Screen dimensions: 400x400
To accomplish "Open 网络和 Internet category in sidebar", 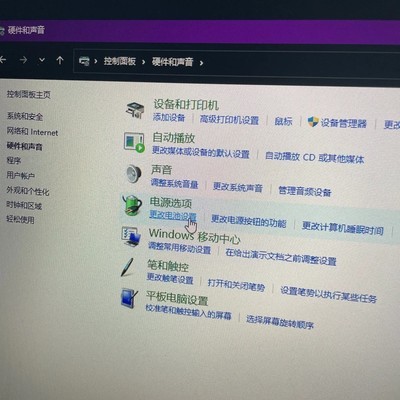I will click(32, 132).
